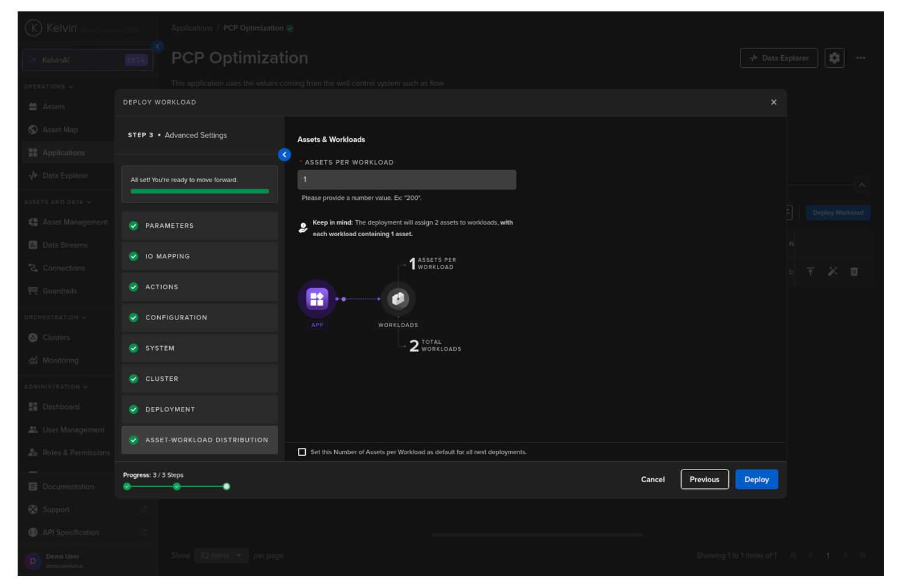Click the Workloads cube icon
Viewport: 902px width, 588px height.
pyautogui.click(x=398, y=299)
